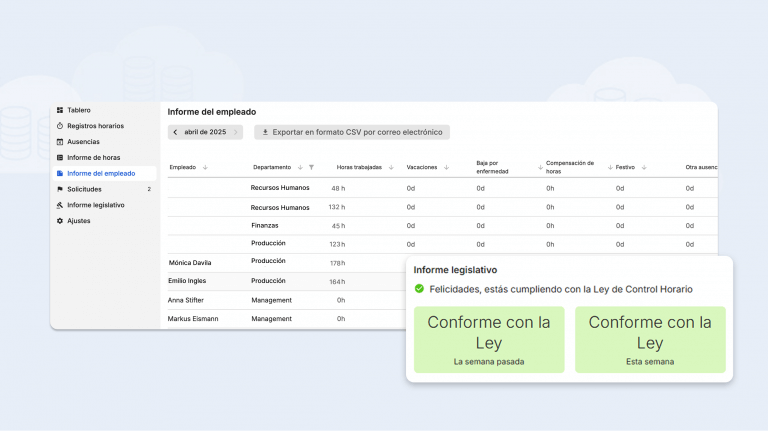Open Tablero in the sidebar

pos(104,110)
